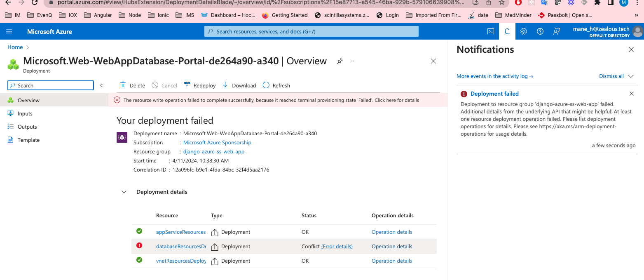Close the deployment Overview blade
This screenshot has width=644, height=280.
coord(433,61)
